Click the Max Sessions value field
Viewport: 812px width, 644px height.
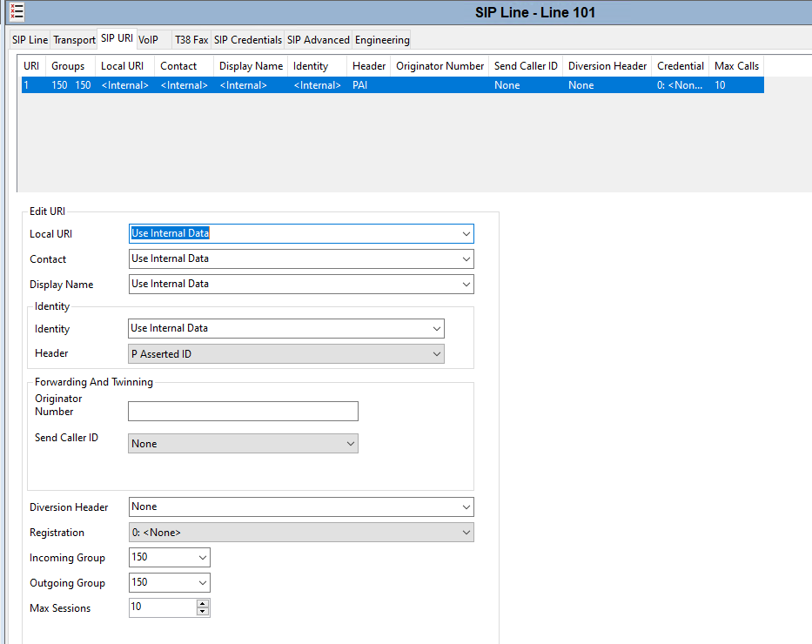(x=163, y=607)
